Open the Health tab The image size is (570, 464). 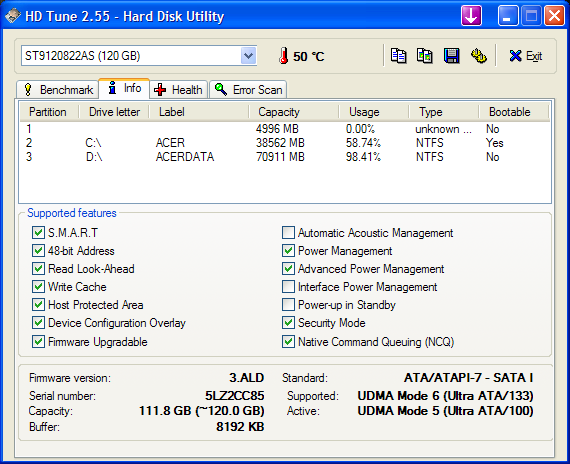(178, 90)
